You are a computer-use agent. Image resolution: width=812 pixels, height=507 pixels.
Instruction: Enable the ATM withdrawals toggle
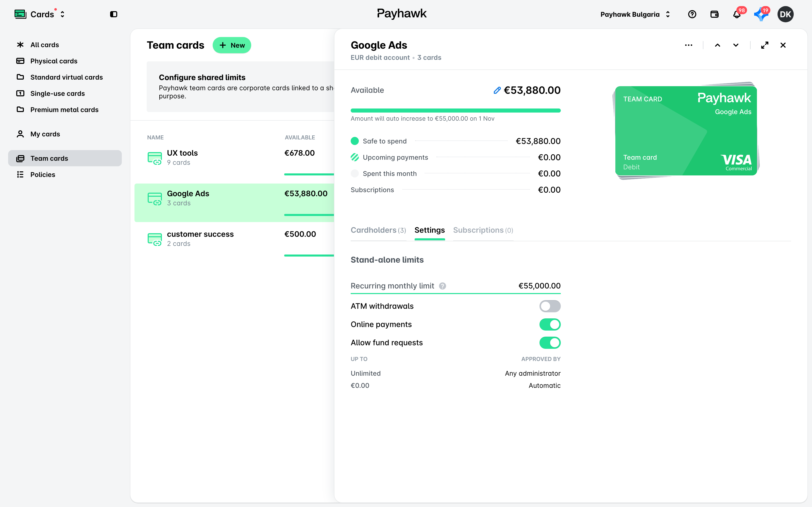pos(550,306)
